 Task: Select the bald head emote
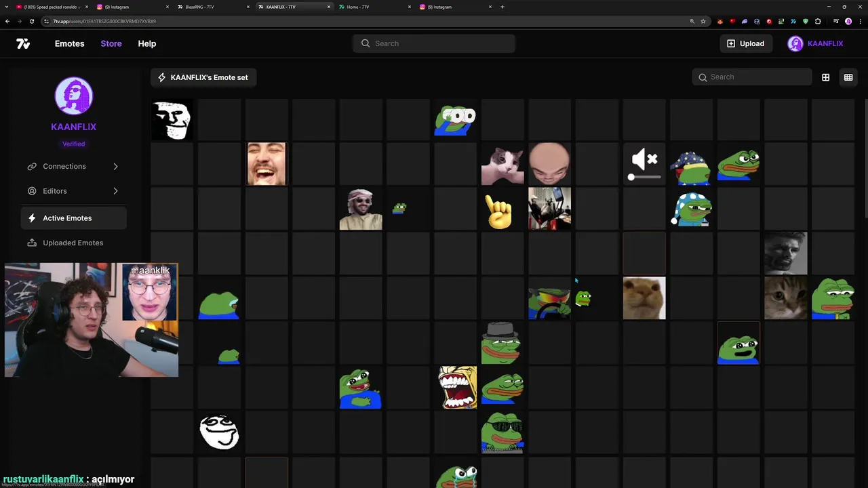pyautogui.click(x=549, y=164)
